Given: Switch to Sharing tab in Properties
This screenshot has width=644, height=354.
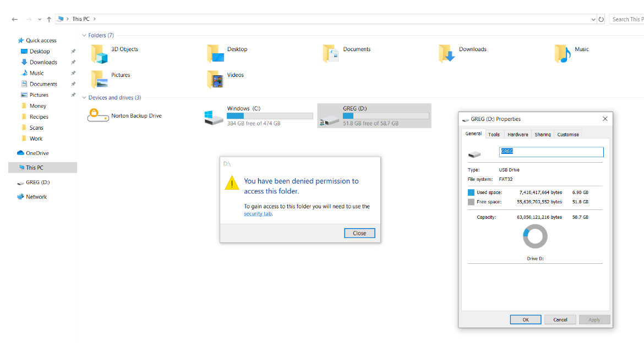Looking at the screenshot, I should [x=543, y=135].
